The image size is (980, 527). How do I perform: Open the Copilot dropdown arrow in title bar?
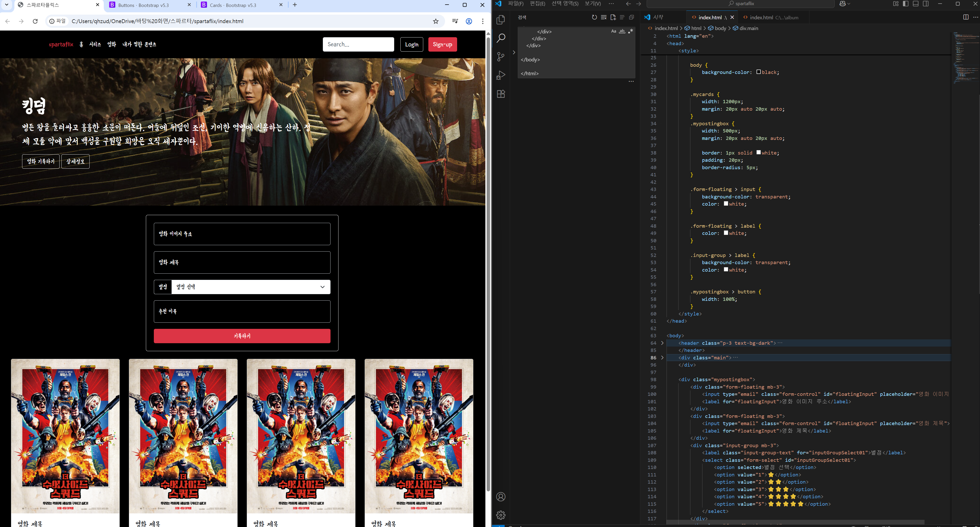tap(849, 4)
